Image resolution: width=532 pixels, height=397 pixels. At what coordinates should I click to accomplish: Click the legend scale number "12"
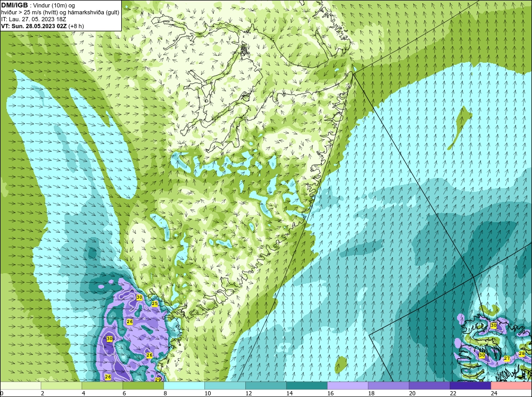point(248,393)
